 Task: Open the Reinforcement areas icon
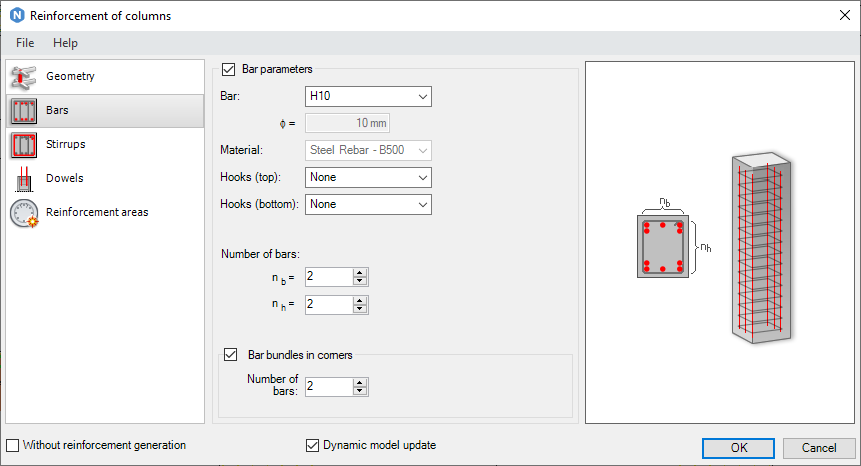tap(24, 213)
